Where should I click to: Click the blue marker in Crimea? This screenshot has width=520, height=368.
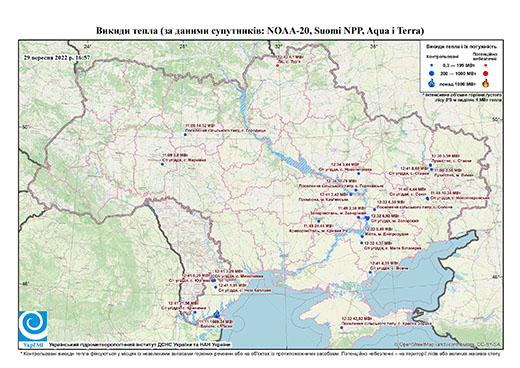pyautogui.click(x=341, y=328)
